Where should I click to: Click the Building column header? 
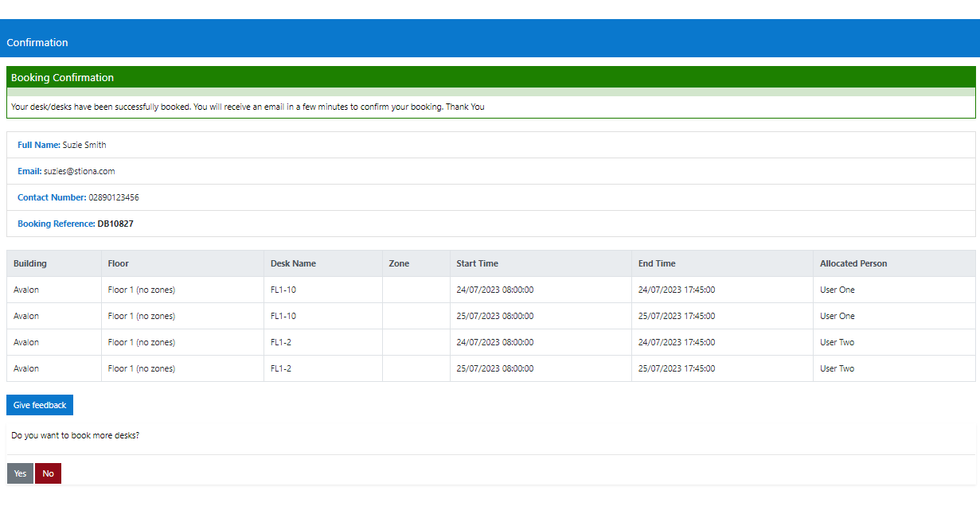(30, 263)
